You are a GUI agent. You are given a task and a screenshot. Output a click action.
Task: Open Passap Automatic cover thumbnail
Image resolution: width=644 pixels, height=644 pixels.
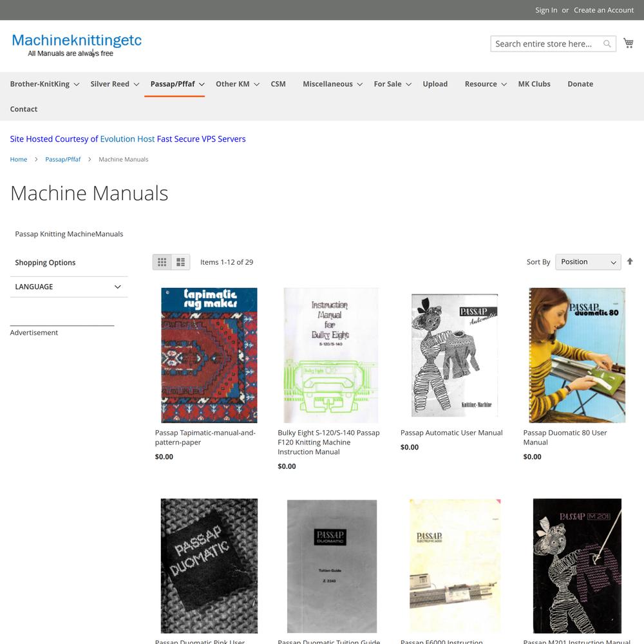point(455,355)
